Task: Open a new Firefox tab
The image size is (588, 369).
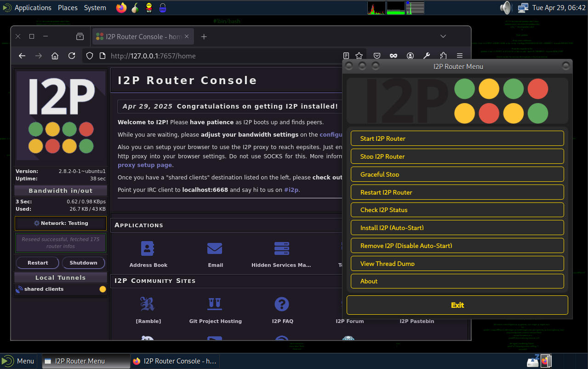Action: [204, 36]
